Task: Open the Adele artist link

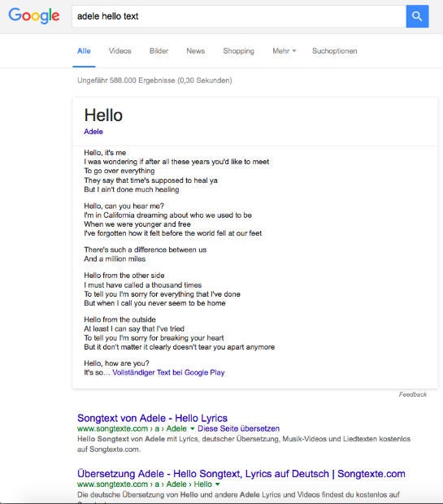Action: [93, 132]
